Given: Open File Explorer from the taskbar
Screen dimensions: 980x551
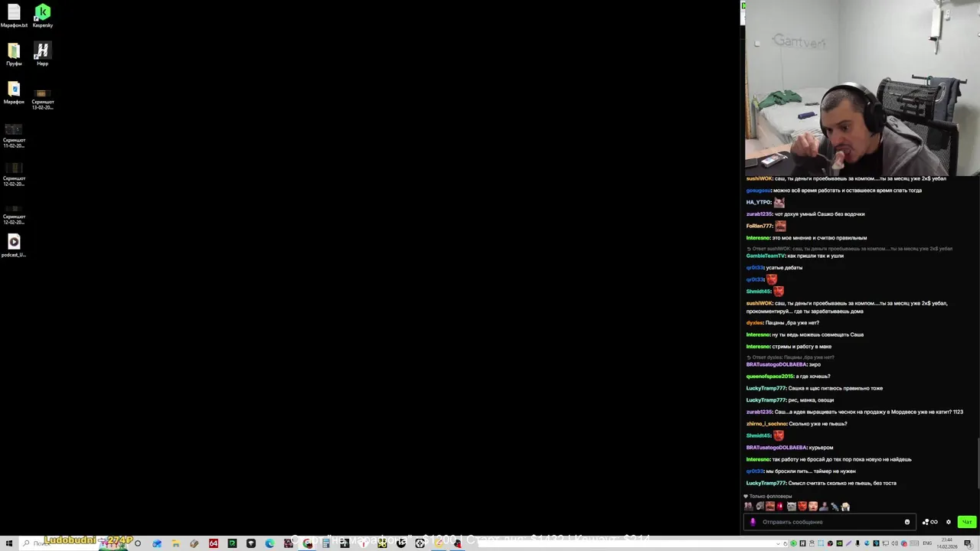Looking at the screenshot, I should pyautogui.click(x=175, y=543).
